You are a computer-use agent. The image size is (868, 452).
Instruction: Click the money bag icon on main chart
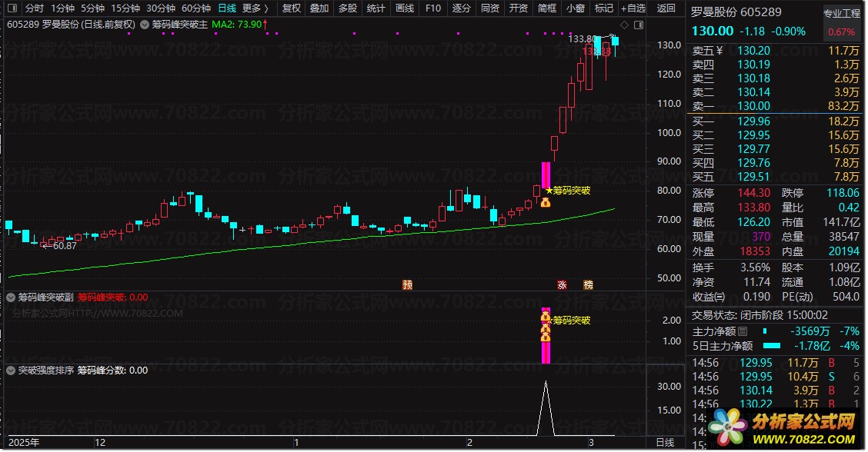tap(546, 202)
